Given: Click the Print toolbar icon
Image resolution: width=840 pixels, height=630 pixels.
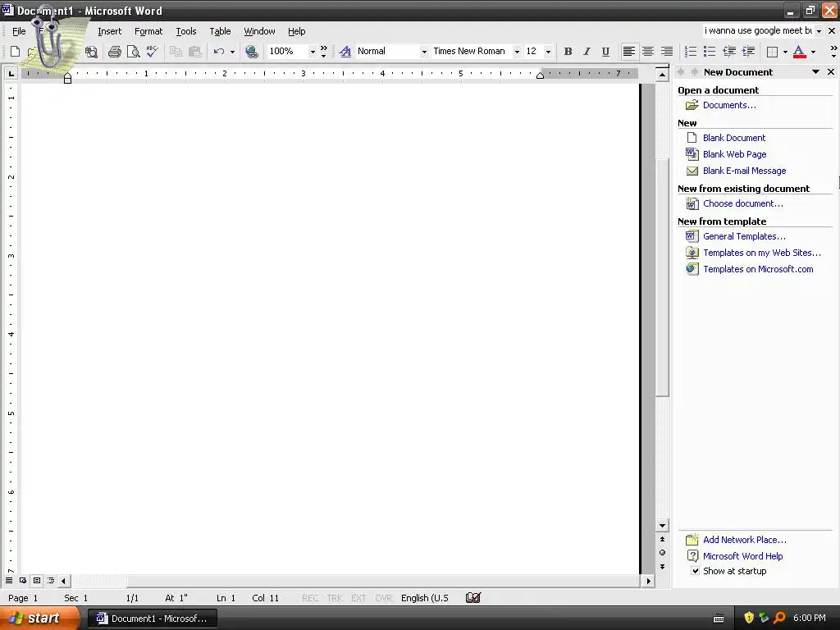Looking at the screenshot, I should tap(115, 52).
